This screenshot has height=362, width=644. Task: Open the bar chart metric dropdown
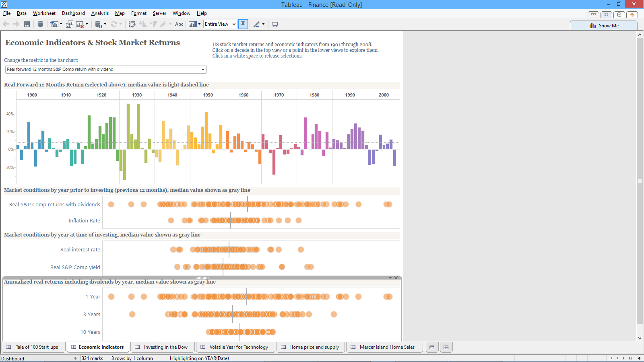[203, 70]
